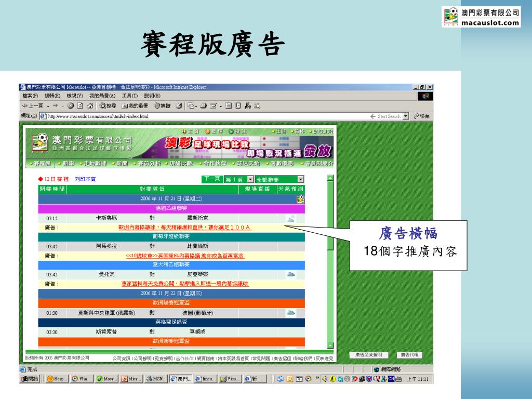Click the 廣告代理 button
Image resolution: width=532 pixels, height=399 pixels.
pos(409,355)
